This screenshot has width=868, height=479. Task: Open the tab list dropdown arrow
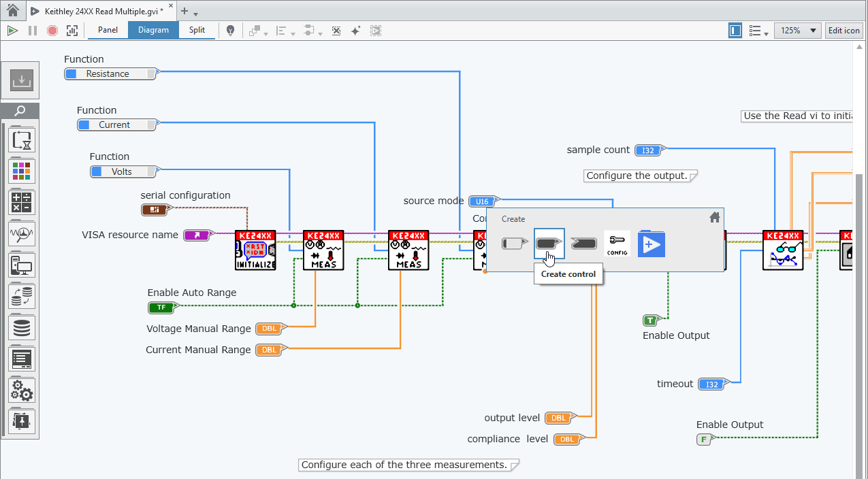[x=196, y=13]
